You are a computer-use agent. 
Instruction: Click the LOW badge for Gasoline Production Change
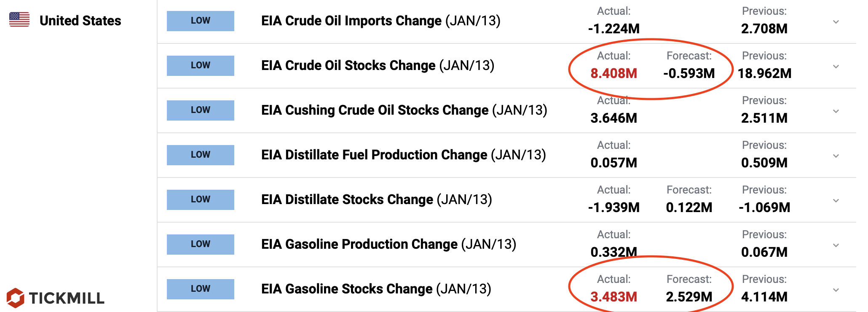[201, 245]
